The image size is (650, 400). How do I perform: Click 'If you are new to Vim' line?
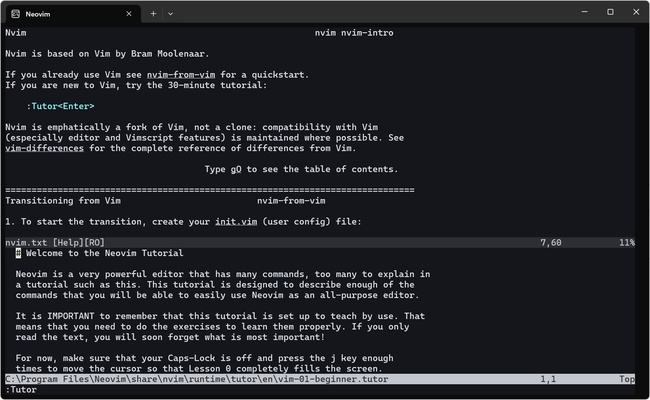coord(136,85)
